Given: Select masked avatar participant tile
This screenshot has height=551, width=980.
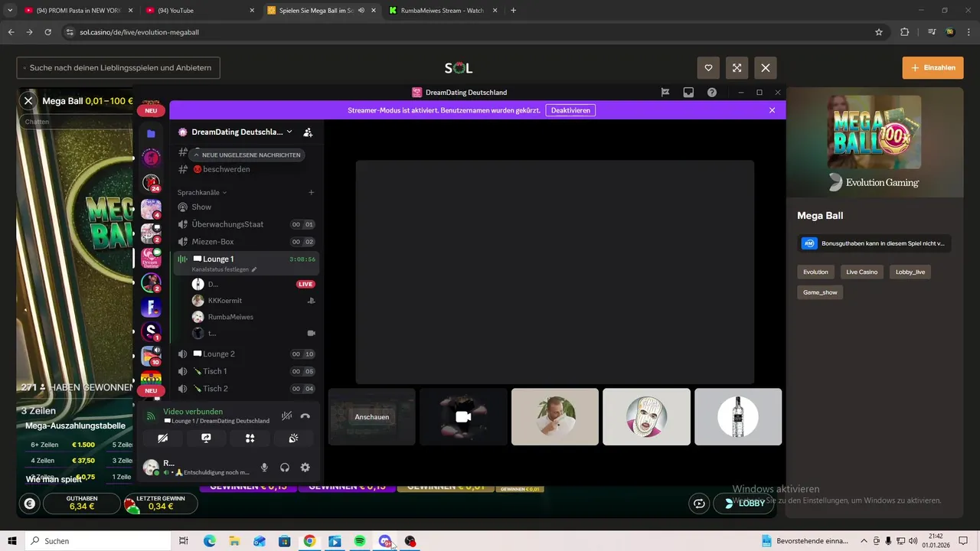Looking at the screenshot, I should tap(646, 417).
